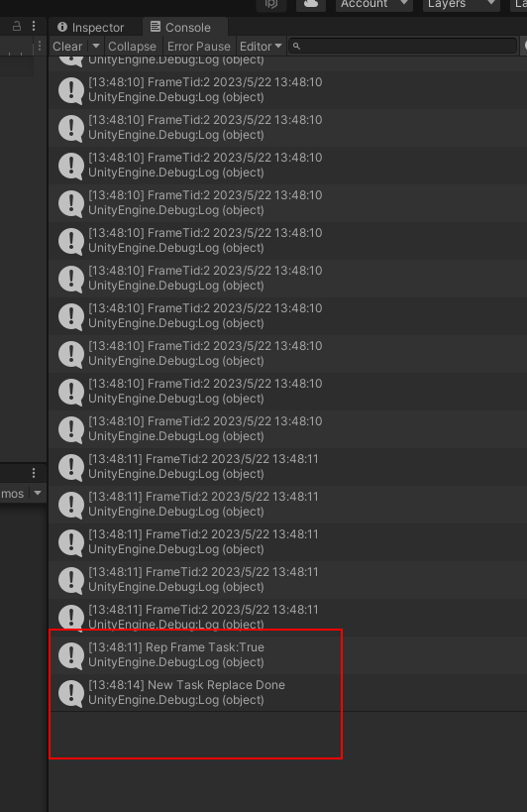Open the kebab menu beside the lock icon

(34, 26)
